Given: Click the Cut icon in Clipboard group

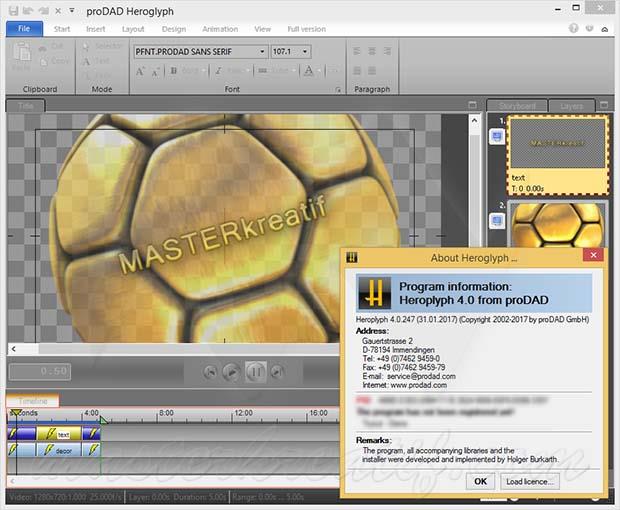Looking at the screenshot, I should pos(42,47).
